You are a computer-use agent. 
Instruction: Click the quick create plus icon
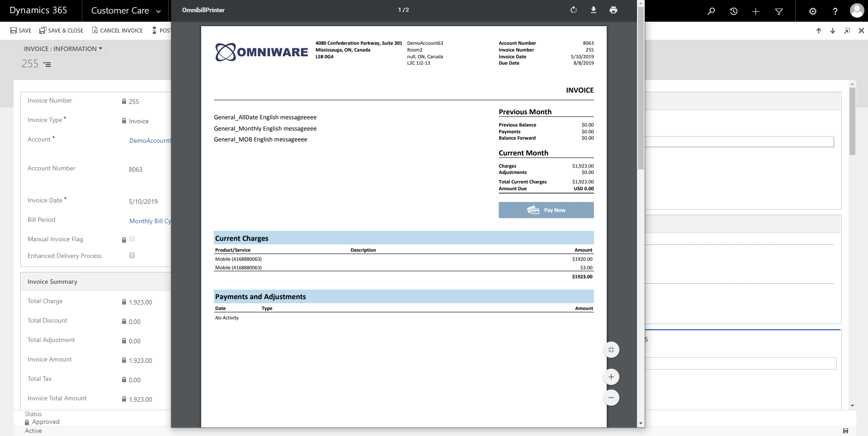point(756,11)
